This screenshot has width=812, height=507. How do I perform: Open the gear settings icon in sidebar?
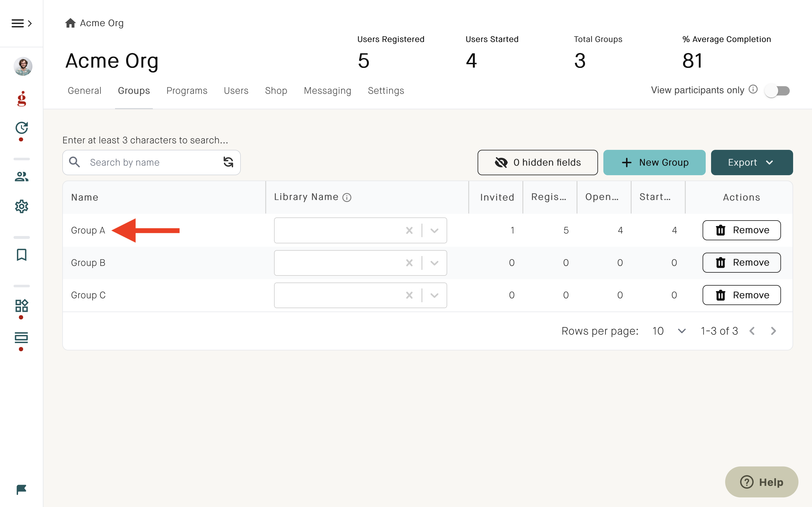tap(21, 206)
